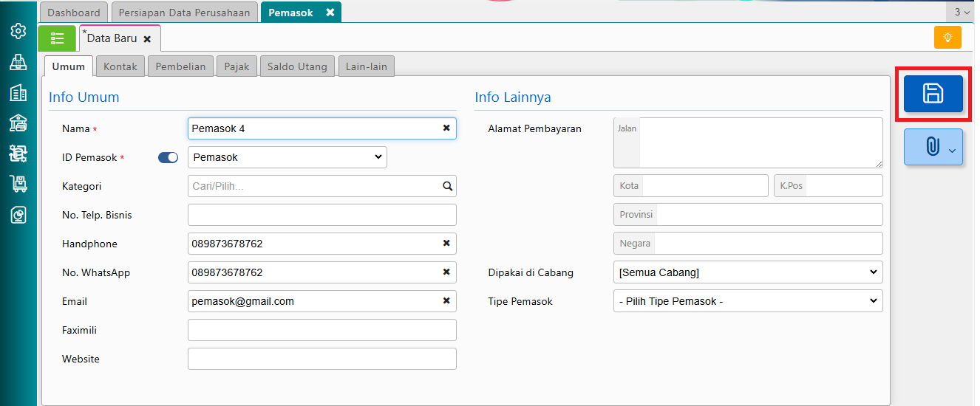Viewport: 980px width, 406px height.
Task: Click the Alamat Pembayaran label
Action: click(x=534, y=128)
